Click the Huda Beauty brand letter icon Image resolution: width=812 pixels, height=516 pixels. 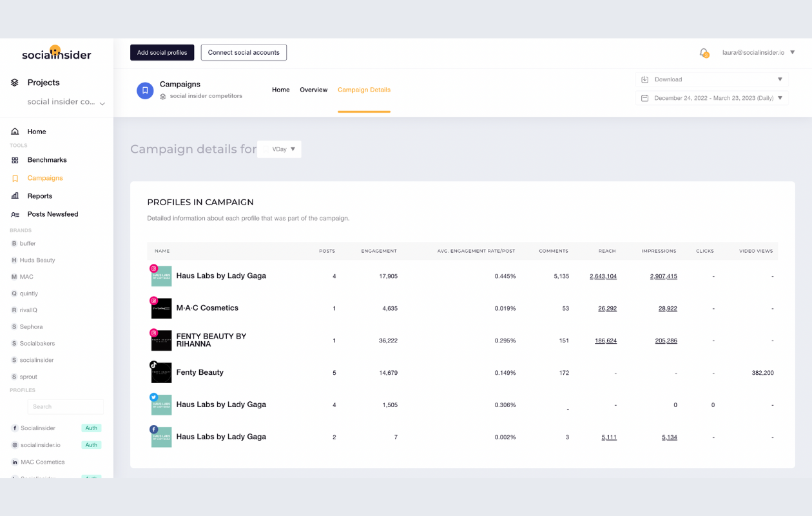pyautogui.click(x=14, y=261)
